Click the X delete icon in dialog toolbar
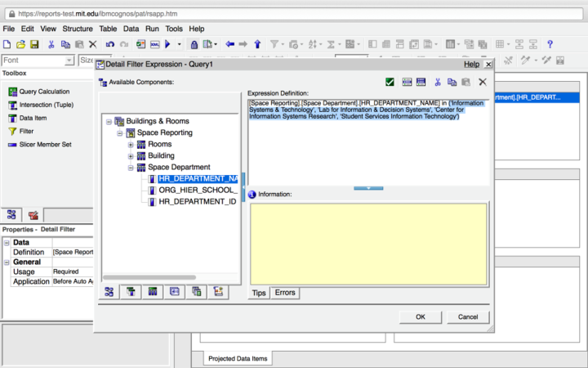Screen dimensions: 588x368 coord(483,82)
